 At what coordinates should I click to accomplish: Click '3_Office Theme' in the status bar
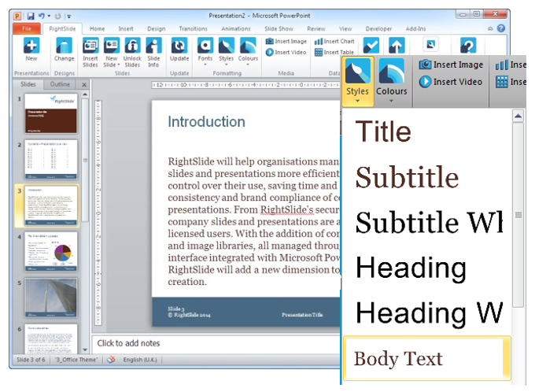coord(76,360)
